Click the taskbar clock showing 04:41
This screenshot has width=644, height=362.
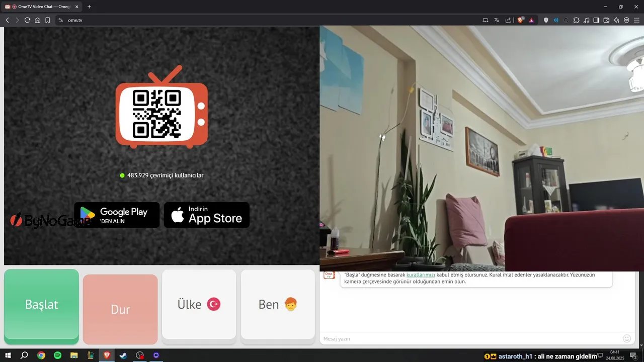[615, 355]
